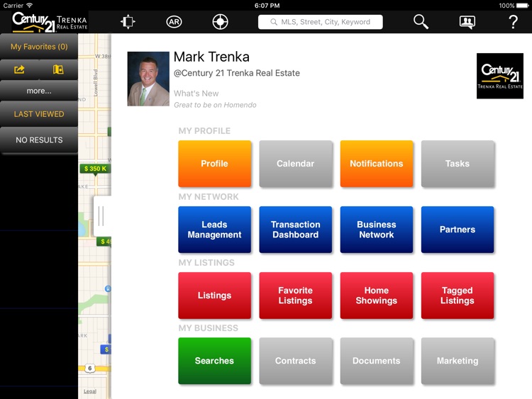Tap the device orientation icon in toolbar
Screen dimensions: 532x399
pos(128,22)
